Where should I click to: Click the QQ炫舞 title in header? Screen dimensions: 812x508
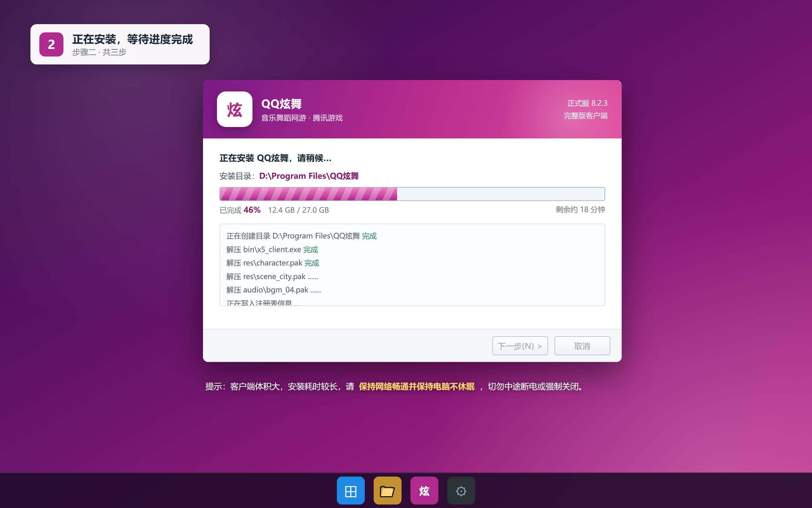pos(281,104)
